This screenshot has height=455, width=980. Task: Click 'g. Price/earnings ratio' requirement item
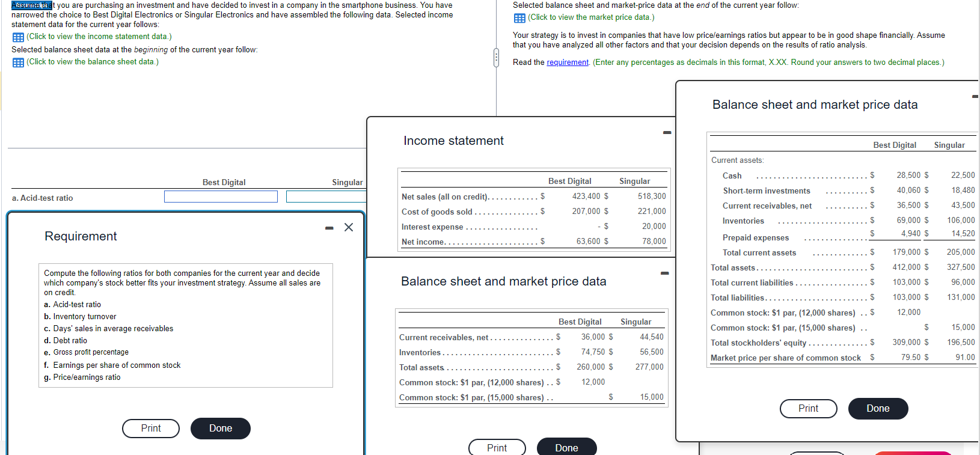point(82,377)
